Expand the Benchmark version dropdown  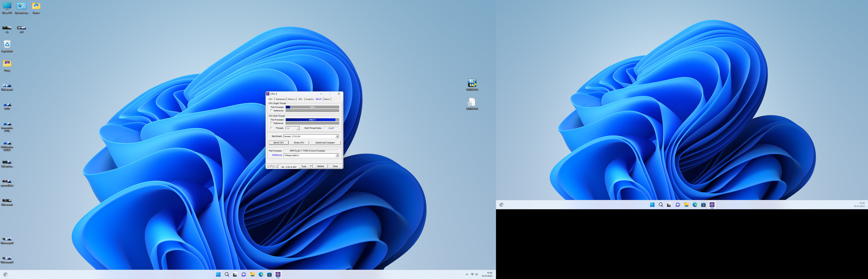click(x=337, y=136)
